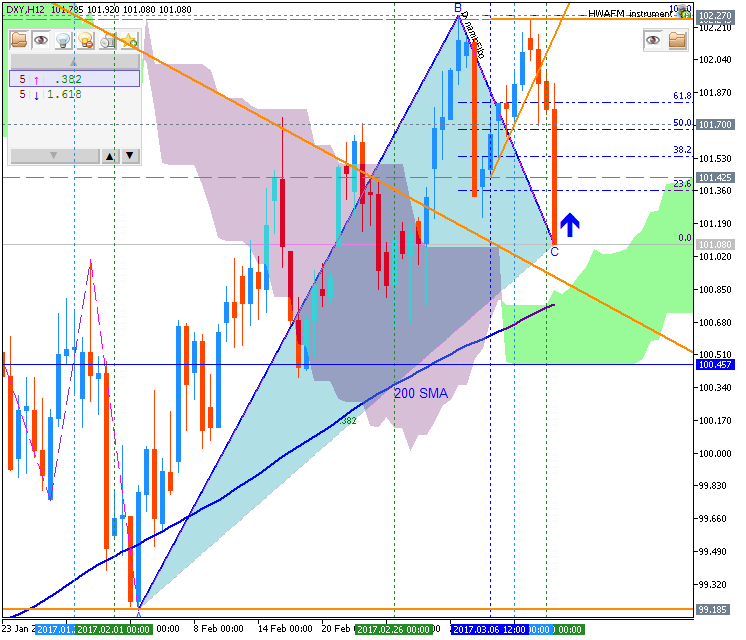This screenshot has width=746, height=640.
Task: Click the 0.0 Fibonacci level label
Action: [685, 237]
